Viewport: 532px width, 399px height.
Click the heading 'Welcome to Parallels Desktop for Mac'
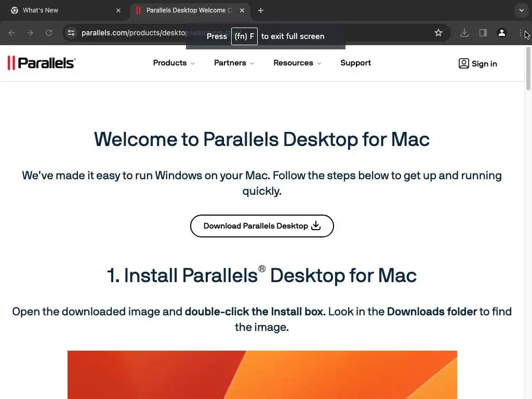(262, 139)
